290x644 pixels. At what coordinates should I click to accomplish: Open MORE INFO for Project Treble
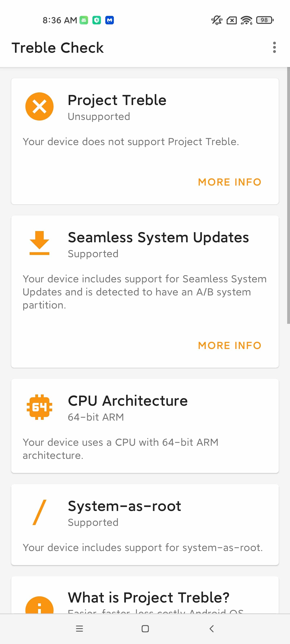pyautogui.click(x=229, y=182)
